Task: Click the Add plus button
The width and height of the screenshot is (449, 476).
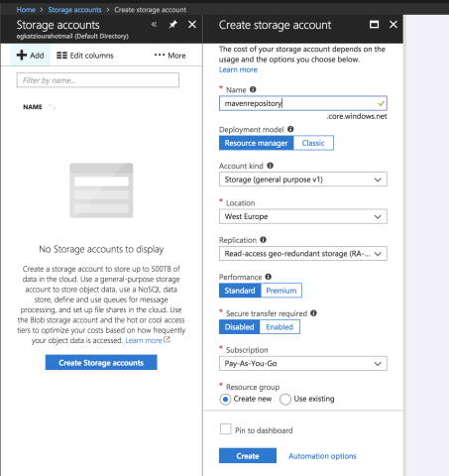Action: point(31,56)
